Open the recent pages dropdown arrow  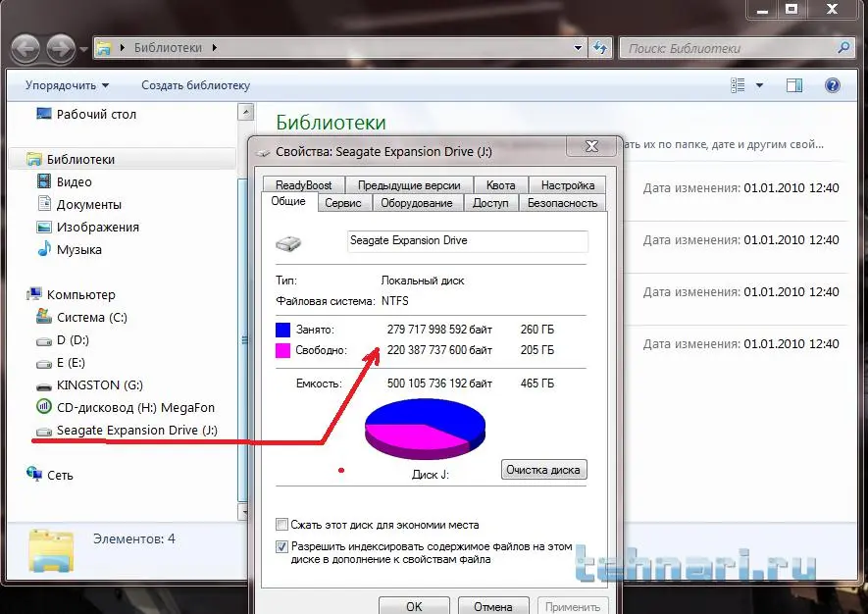coord(83,49)
